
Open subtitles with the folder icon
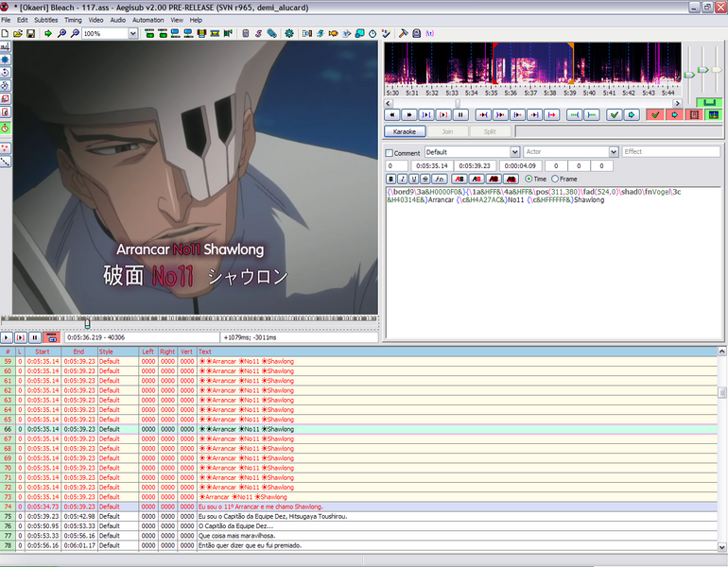click(18, 33)
